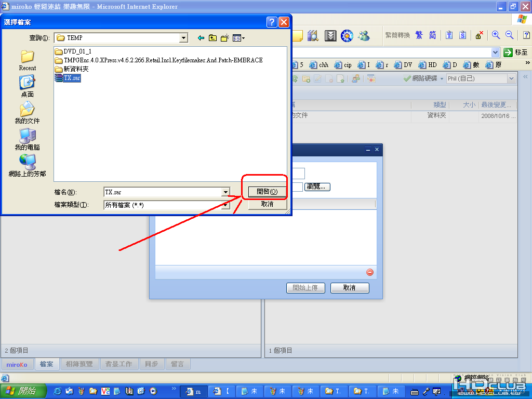532x399 pixels.
Task: Switch to the 相簿預覽 tab
Action: pyautogui.click(x=79, y=364)
